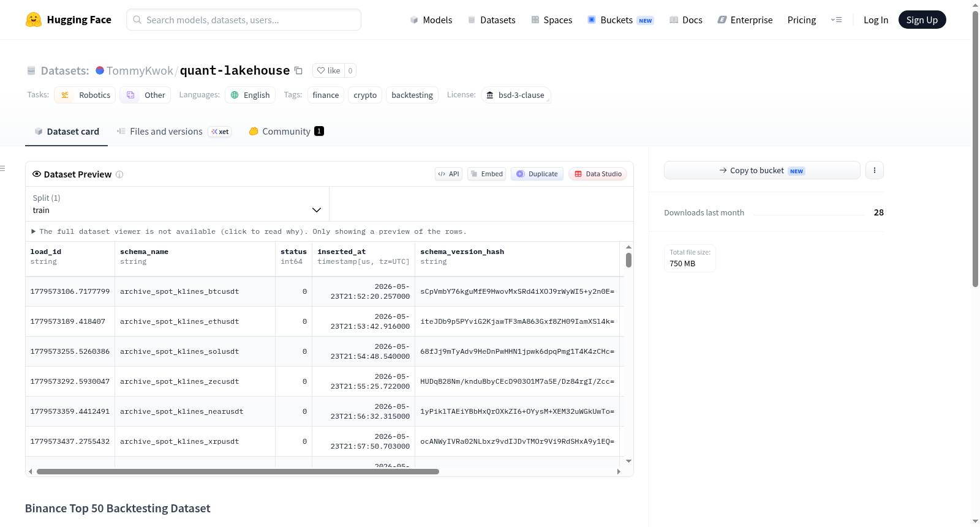The height and width of the screenshot is (527, 980).
Task: Click the quant-lakehouse dataset name
Action: point(235,70)
